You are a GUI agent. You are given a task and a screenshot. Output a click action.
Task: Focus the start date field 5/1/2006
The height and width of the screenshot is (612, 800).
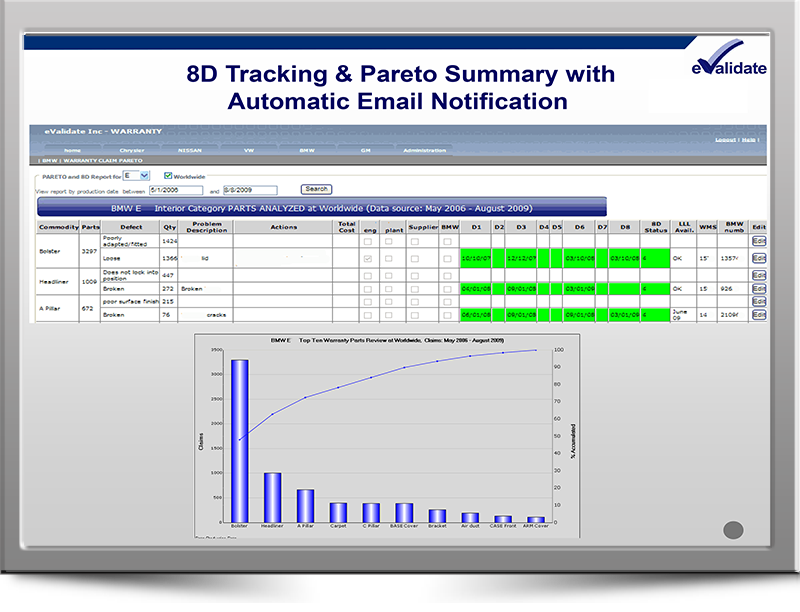click(176, 190)
